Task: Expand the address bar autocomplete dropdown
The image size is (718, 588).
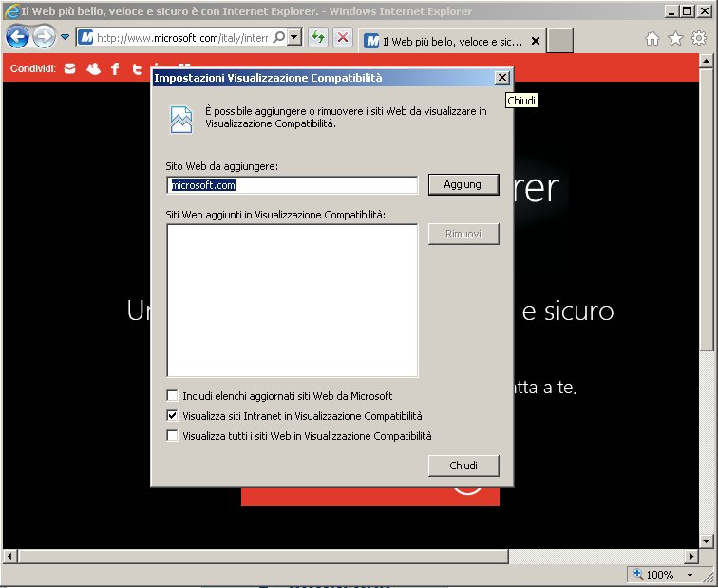Action: pos(294,38)
